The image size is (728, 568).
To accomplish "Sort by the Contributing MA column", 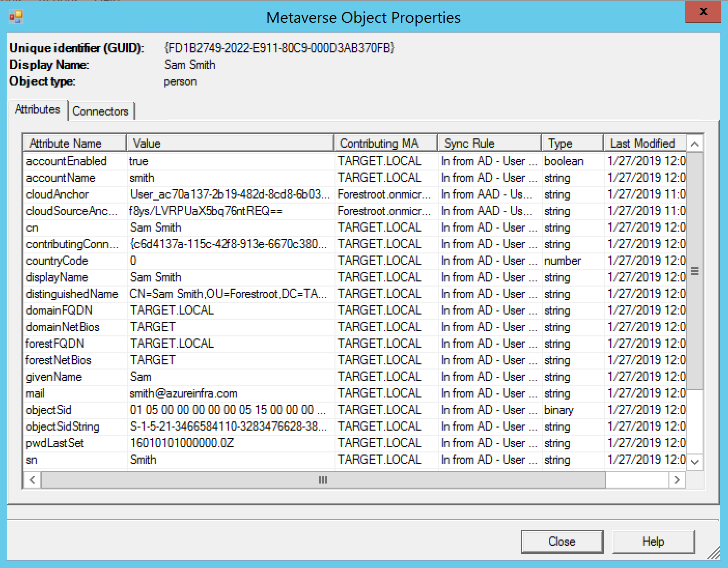I will tap(385, 143).
